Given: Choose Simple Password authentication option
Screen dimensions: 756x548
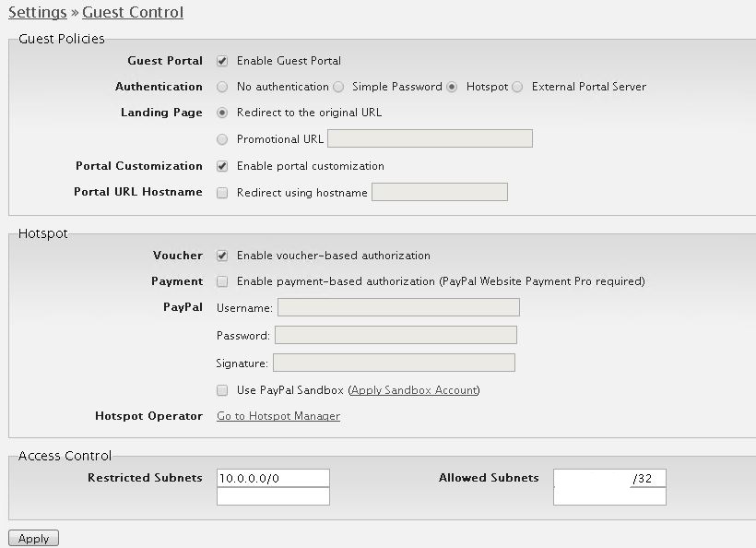Looking at the screenshot, I should tap(338, 87).
